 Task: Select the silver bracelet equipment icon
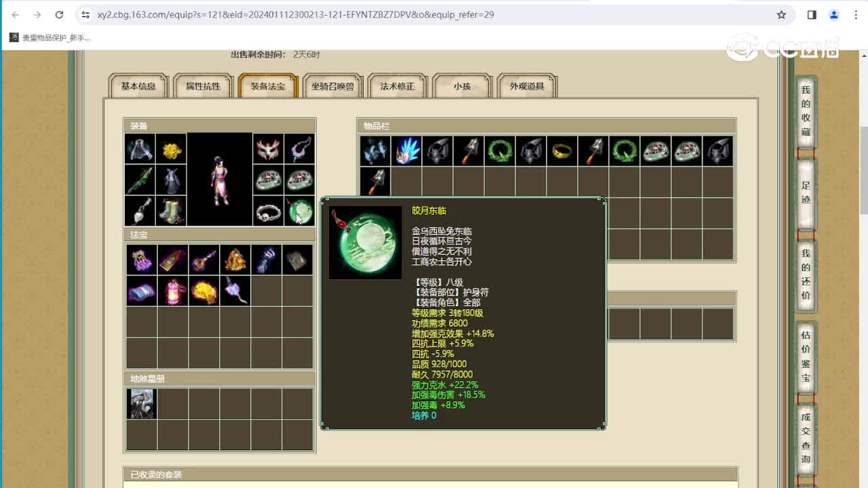(268, 211)
